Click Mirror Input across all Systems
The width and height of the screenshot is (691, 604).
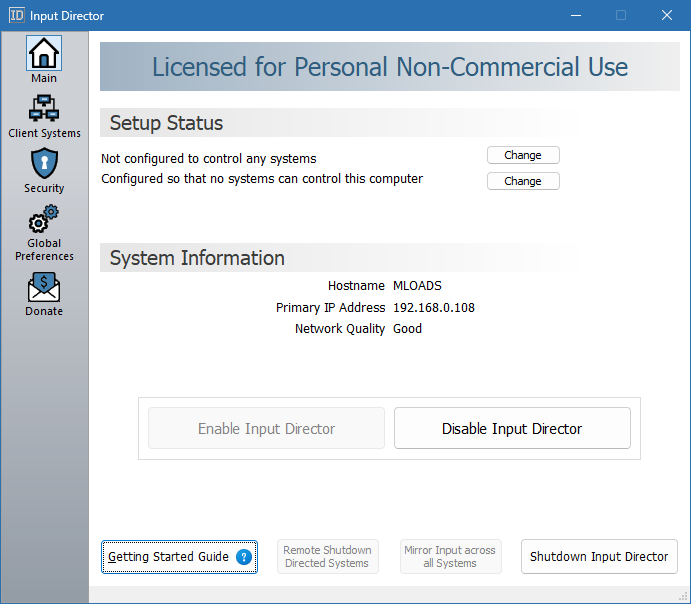point(450,557)
